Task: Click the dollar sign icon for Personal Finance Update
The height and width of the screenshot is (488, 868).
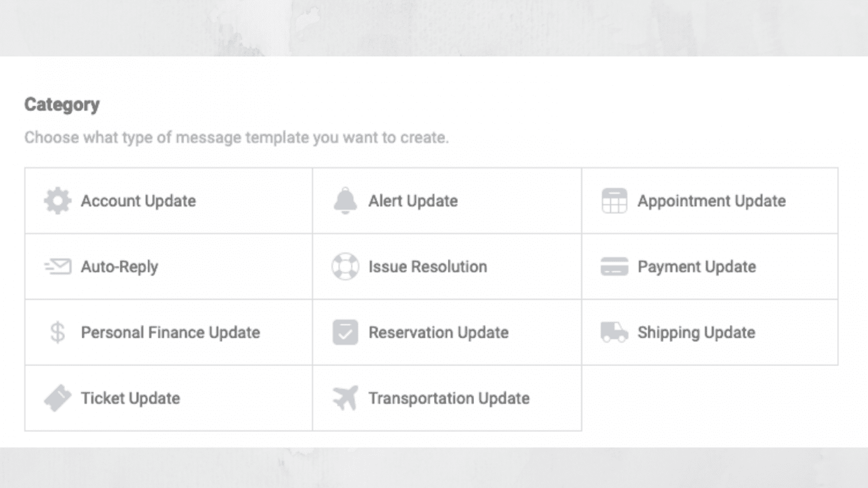Action: tap(57, 332)
